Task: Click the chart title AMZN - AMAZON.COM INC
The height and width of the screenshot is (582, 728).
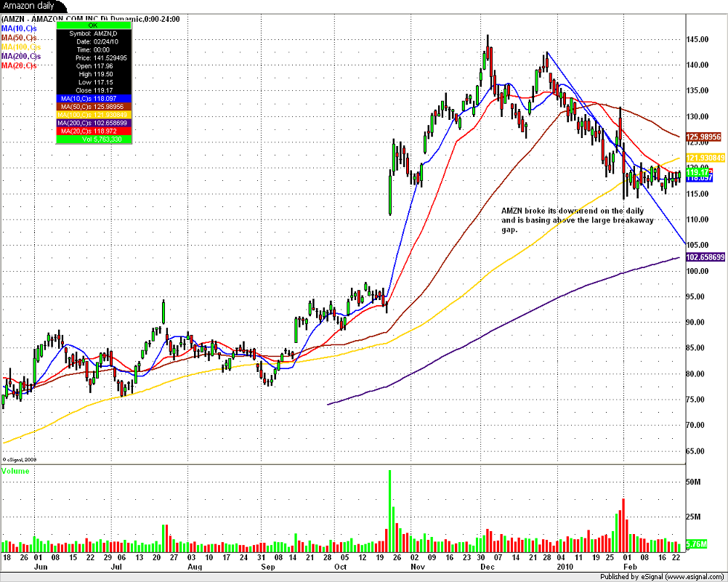Action: tap(91, 19)
